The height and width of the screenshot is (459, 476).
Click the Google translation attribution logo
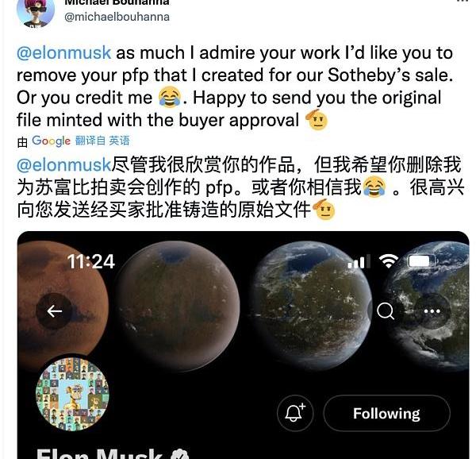tap(51, 141)
